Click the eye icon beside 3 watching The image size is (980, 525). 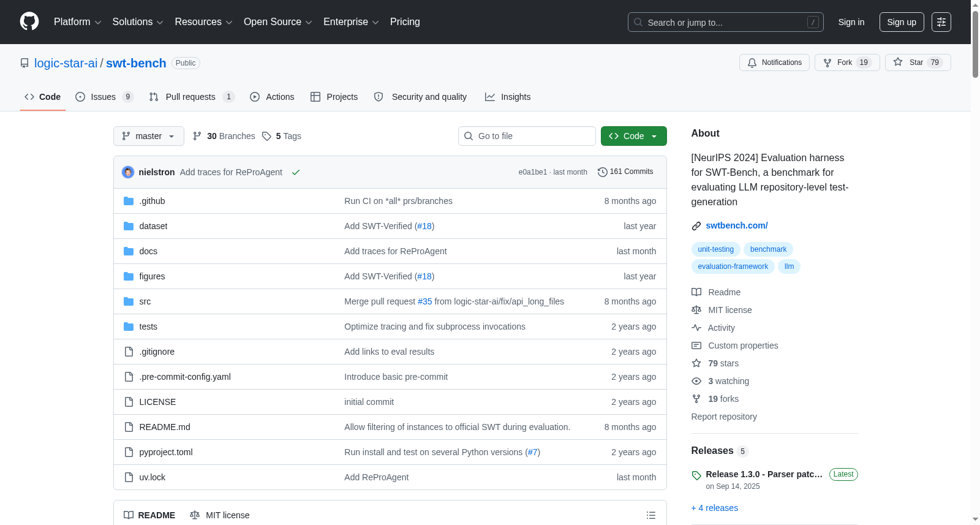[696, 381]
